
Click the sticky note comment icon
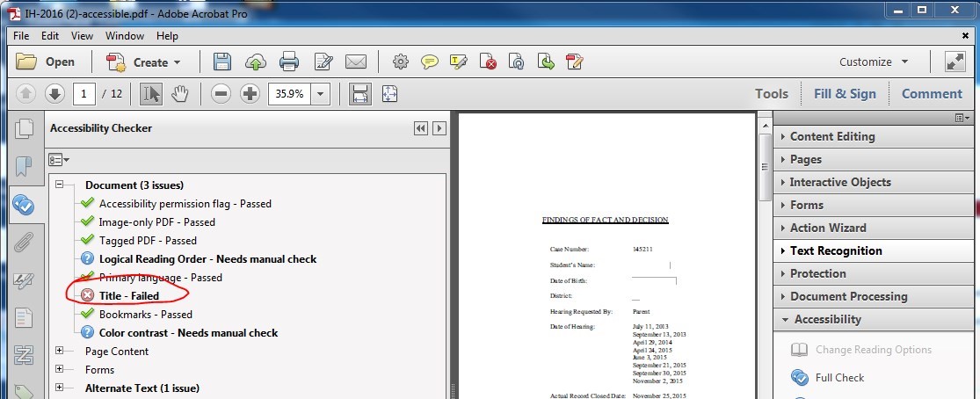430,62
